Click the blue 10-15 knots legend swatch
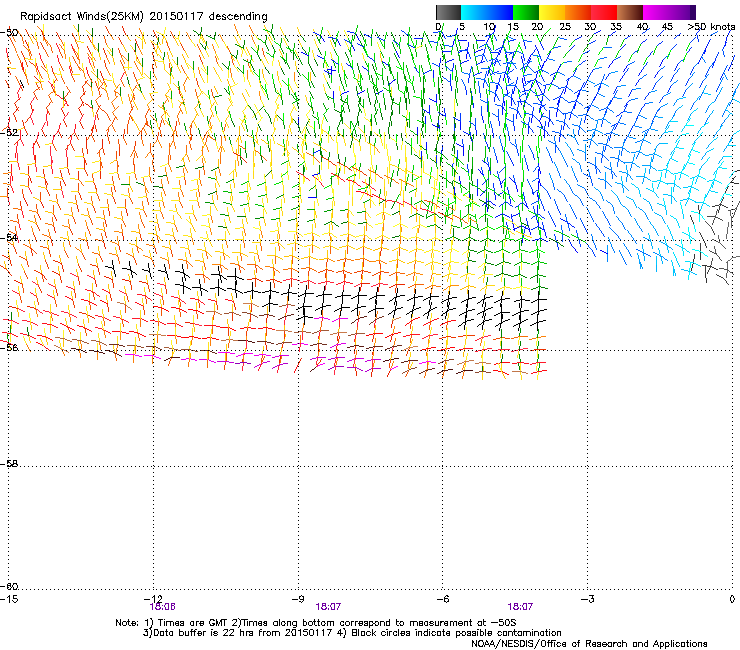This screenshot has height=650, width=740. (500, 12)
